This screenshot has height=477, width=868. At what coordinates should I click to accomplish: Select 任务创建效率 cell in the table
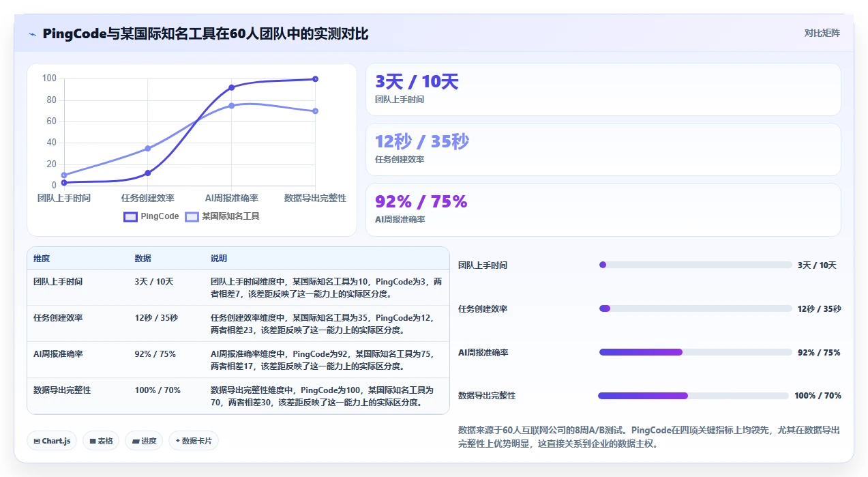58,317
